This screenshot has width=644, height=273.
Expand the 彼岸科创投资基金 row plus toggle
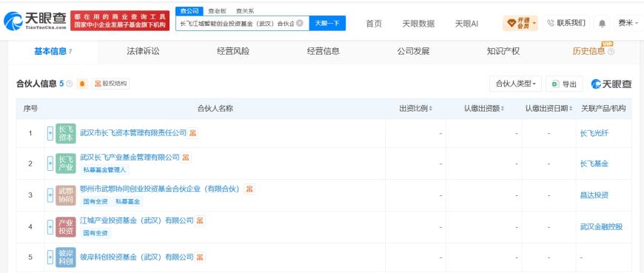click(50, 257)
